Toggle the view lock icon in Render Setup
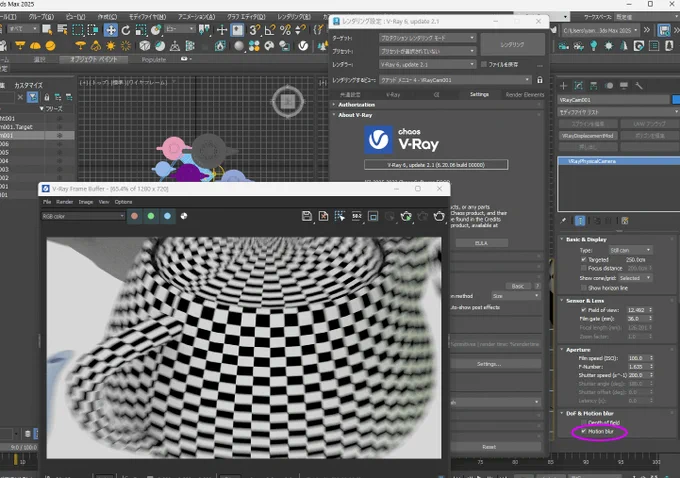 pos(540,80)
